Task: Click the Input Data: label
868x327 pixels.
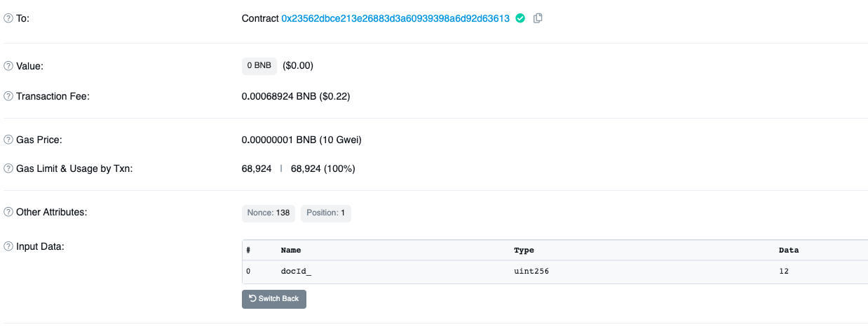Action: click(x=40, y=246)
